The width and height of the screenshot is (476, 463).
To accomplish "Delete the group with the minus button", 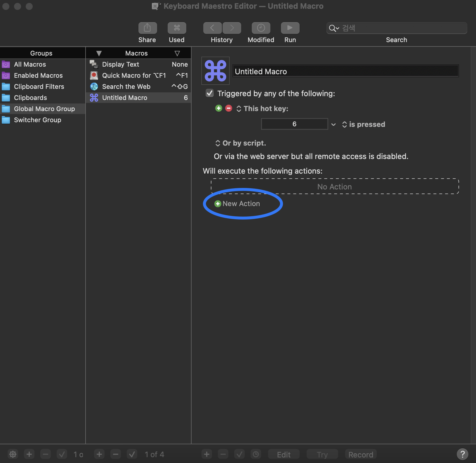I will click(46, 454).
